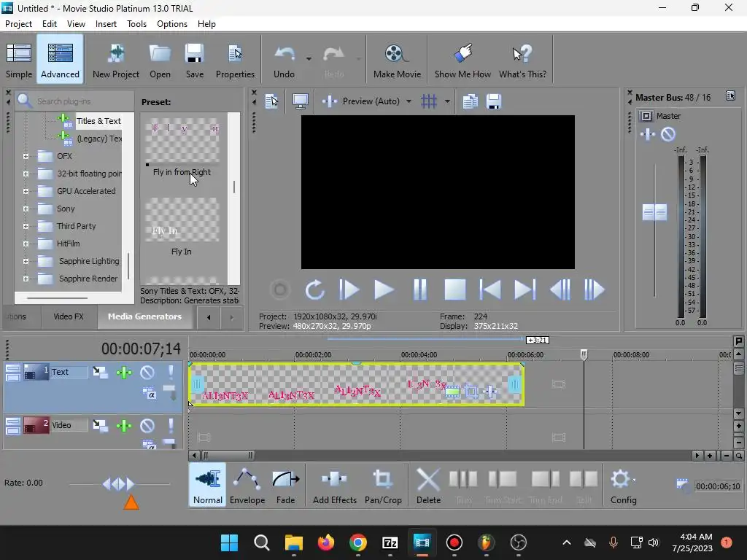Open the Options menu
747x560 pixels.
point(172,24)
